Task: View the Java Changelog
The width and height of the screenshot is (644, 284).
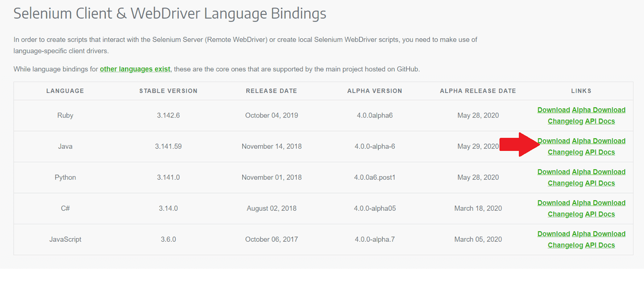Action: [565, 152]
